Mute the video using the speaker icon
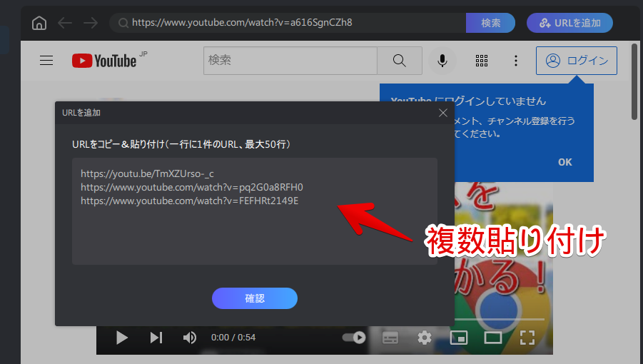643x364 pixels. (189, 338)
